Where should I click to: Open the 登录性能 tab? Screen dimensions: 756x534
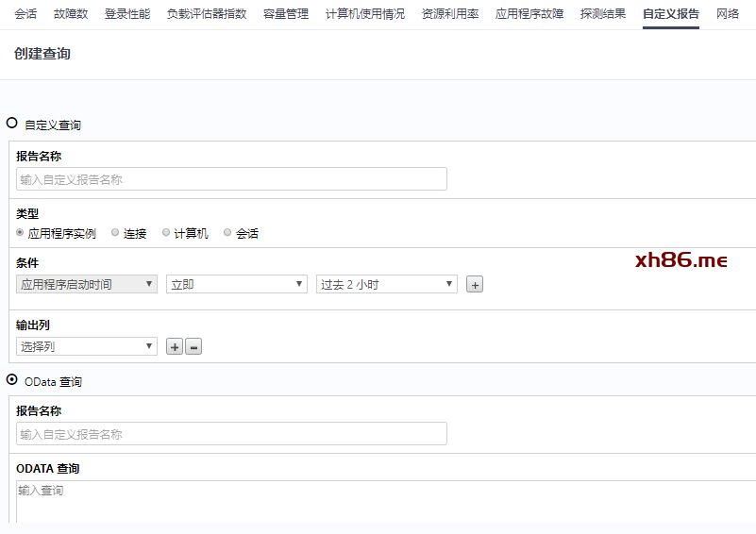[126, 14]
